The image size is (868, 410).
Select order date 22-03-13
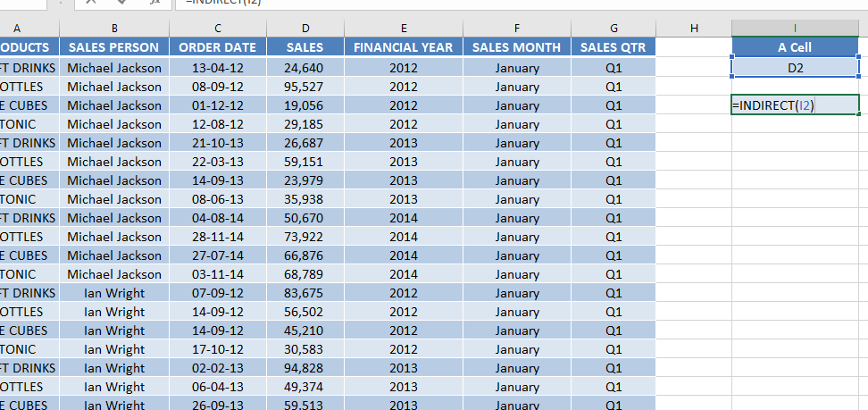pyautogui.click(x=218, y=162)
